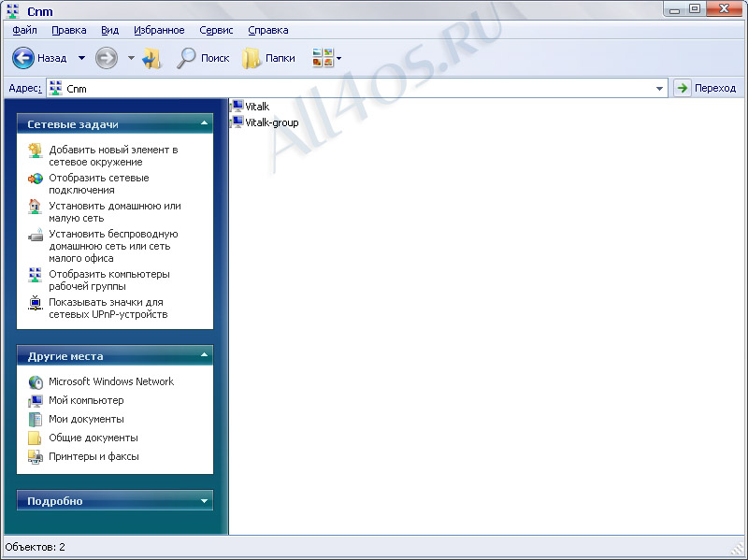The height and width of the screenshot is (560, 748).
Task: Open the Назад history dropdown arrow
Action: pos(81,58)
